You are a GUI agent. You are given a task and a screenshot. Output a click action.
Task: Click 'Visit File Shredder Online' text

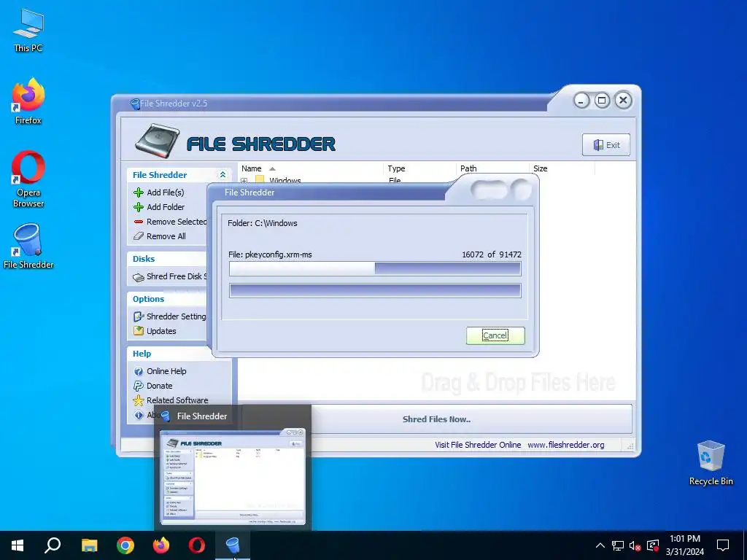click(x=478, y=445)
